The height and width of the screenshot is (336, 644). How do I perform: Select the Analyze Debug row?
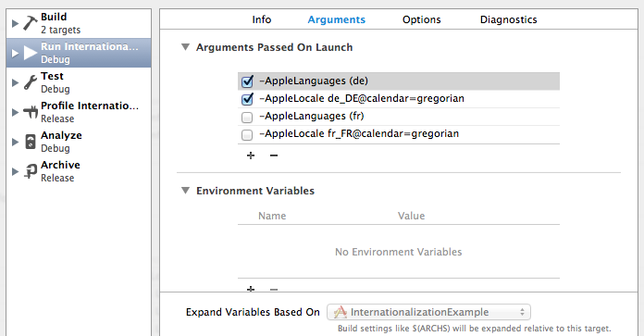tap(79, 142)
